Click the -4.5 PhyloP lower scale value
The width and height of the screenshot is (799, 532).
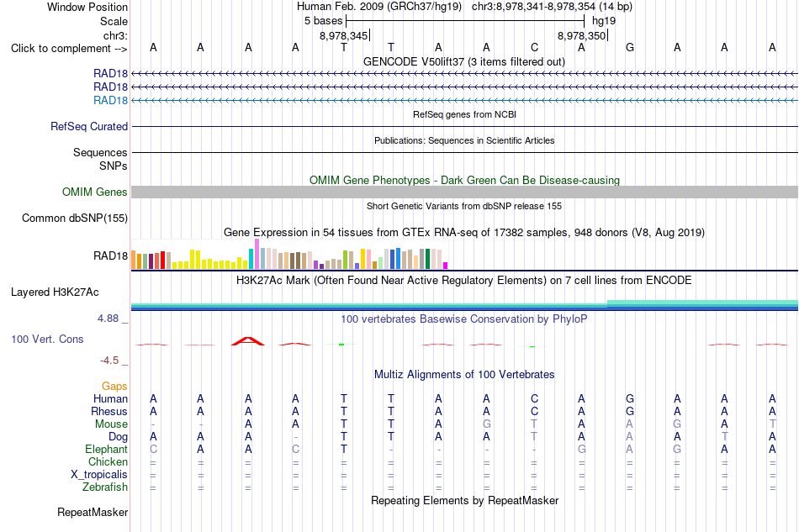(109, 361)
